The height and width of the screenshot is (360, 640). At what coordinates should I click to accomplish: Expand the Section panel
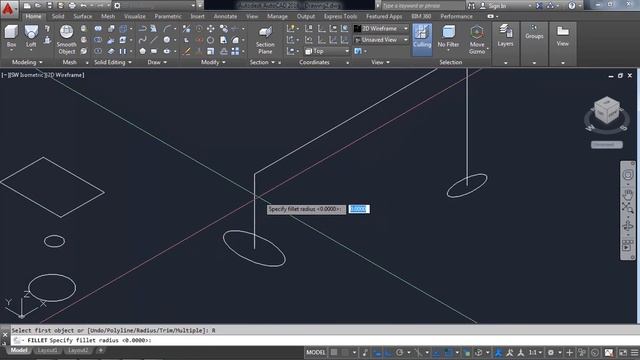[262, 62]
